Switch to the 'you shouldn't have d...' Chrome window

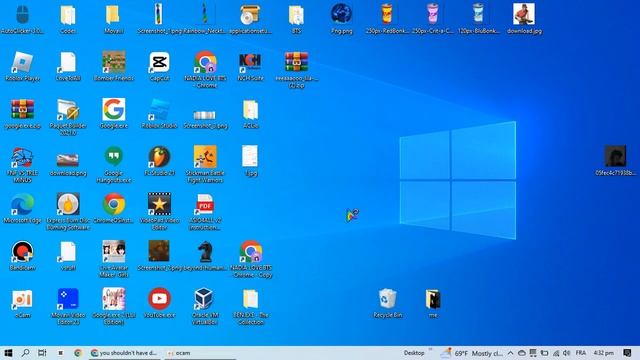pyautogui.click(x=124, y=353)
